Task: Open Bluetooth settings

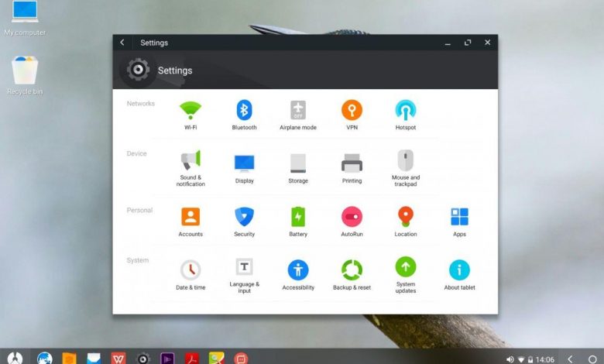Action: pyautogui.click(x=244, y=115)
